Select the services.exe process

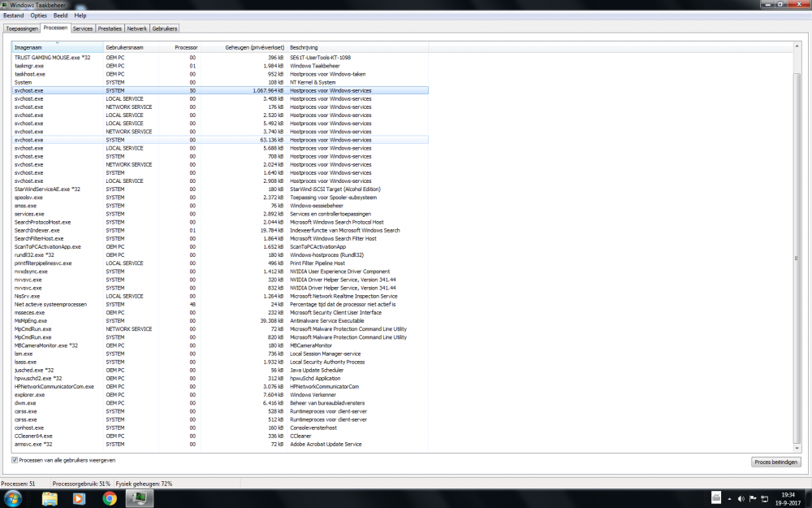point(220,214)
